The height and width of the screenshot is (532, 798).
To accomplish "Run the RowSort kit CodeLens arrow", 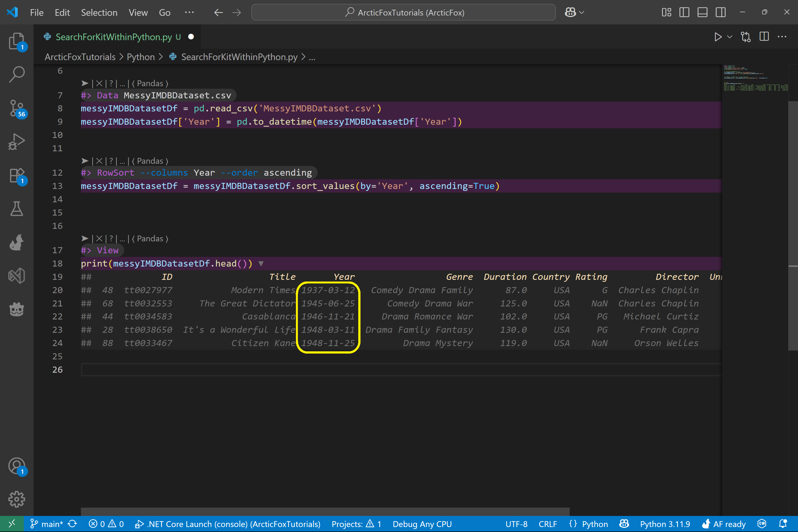I will click(x=85, y=161).
